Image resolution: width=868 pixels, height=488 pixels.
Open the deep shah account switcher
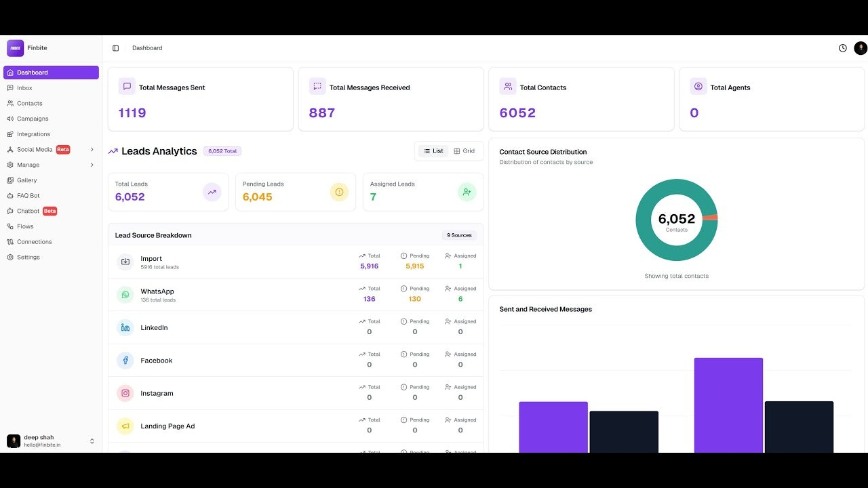[x=51, y=441]
